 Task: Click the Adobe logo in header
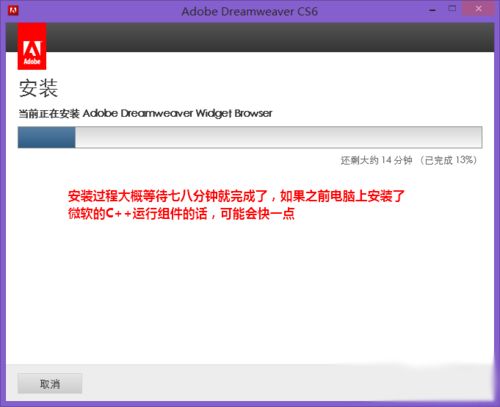32,46
